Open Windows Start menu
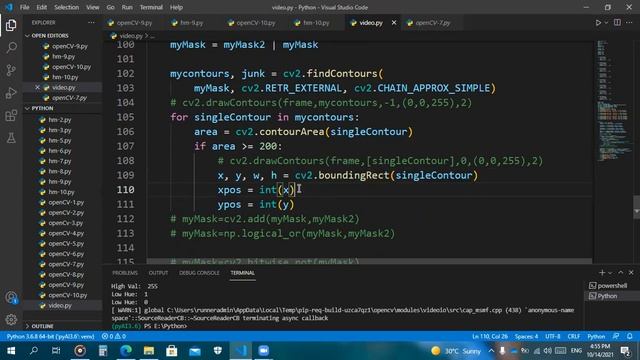This screenshot has width=640, height=360. [11, 351]
